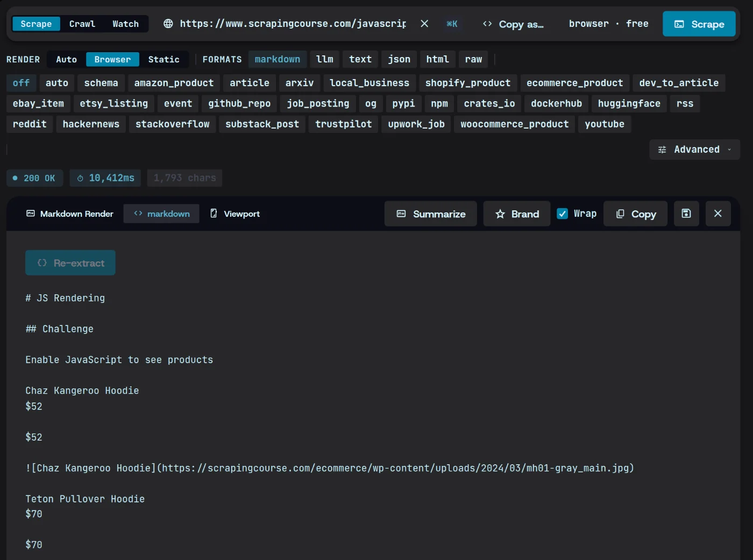Select the woocommerce_product extractor
The image size is (753, 560).
(515, 124)
